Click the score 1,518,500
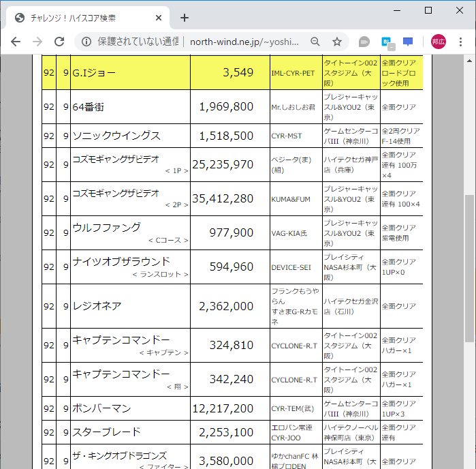The width and height of the screenshot is (476, 469). [226, 136]
